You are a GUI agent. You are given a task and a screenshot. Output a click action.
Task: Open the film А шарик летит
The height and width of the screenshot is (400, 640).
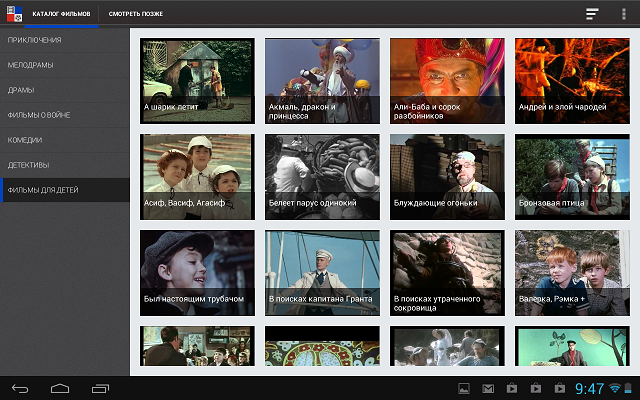click(x=197, y=81)
